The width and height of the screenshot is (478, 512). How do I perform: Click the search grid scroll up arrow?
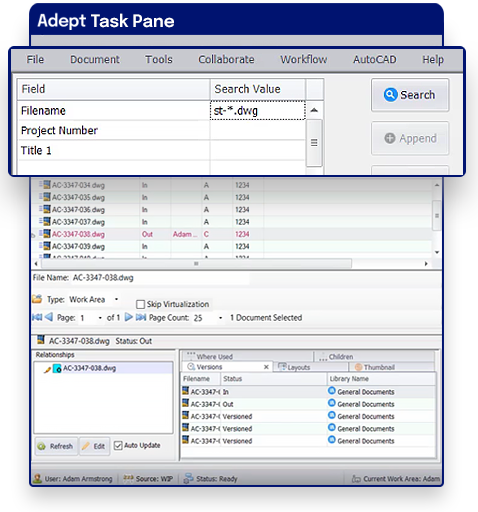tap(314, 110)
